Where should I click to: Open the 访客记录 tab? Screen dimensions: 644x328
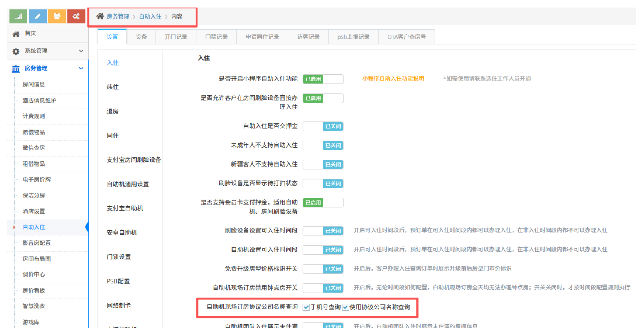point(308,37)
